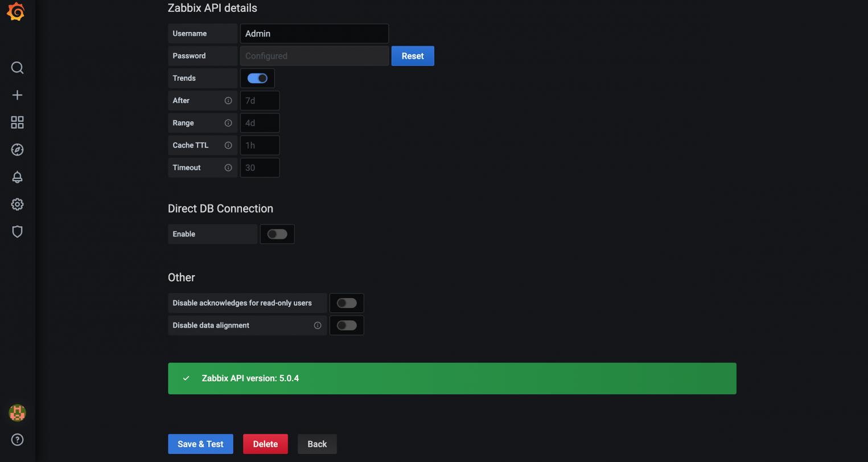Viewport: 868px width, 462px height.
Task: Open the Create plus menu
Action: click(x=17, y=95)
